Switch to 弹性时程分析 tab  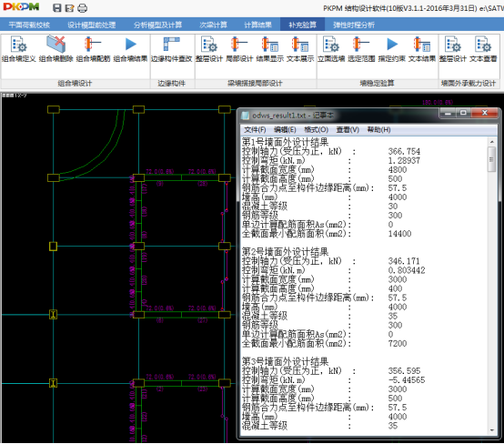[354, 25]
